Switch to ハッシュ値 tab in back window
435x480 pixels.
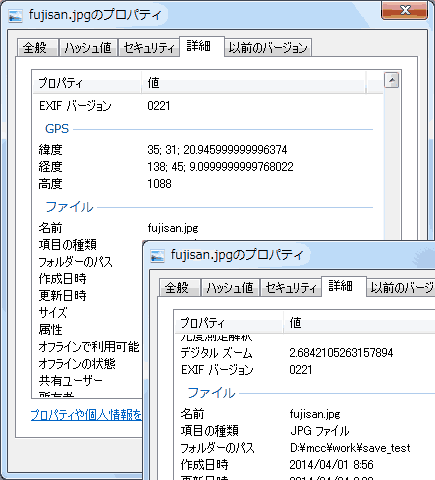coord(88,48)
